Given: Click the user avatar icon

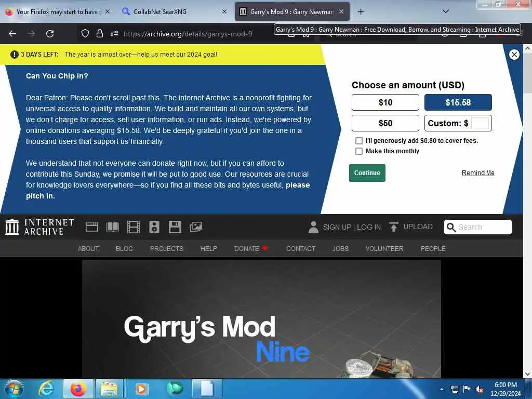Looking at the screenshot, I should click(x=313, y=227).
